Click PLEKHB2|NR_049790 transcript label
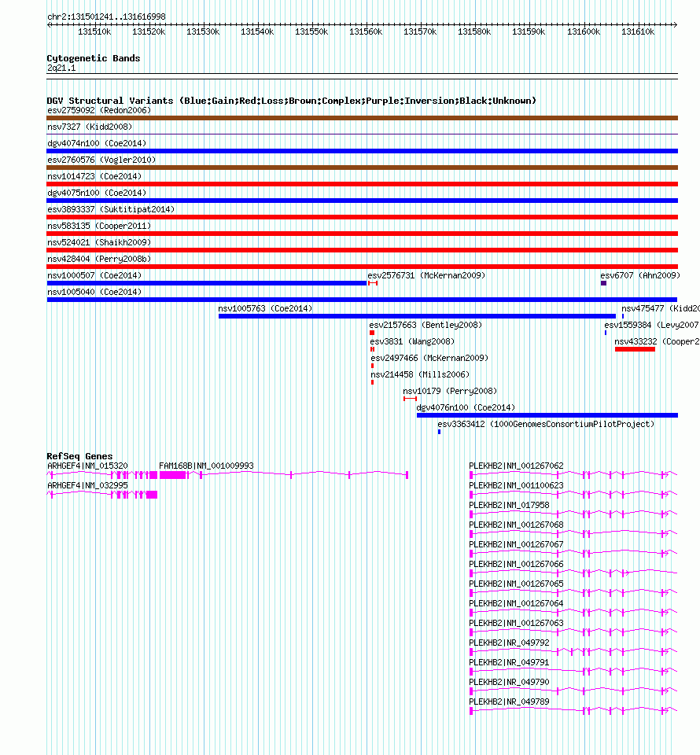 [510, 683]
